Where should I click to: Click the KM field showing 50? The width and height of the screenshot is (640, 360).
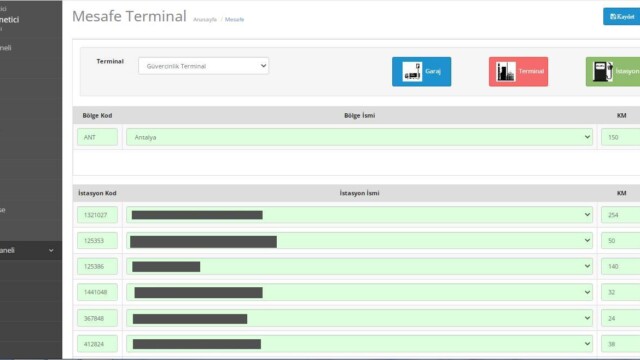tap(620, 241)
